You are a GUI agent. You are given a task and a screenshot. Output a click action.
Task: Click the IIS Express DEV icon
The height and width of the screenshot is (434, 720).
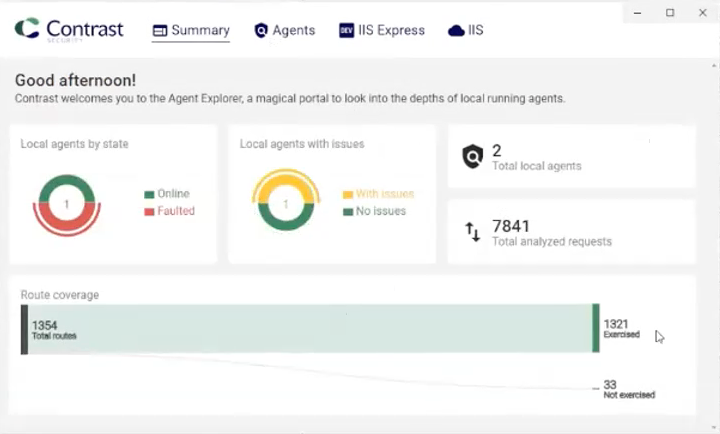(346, 31)
